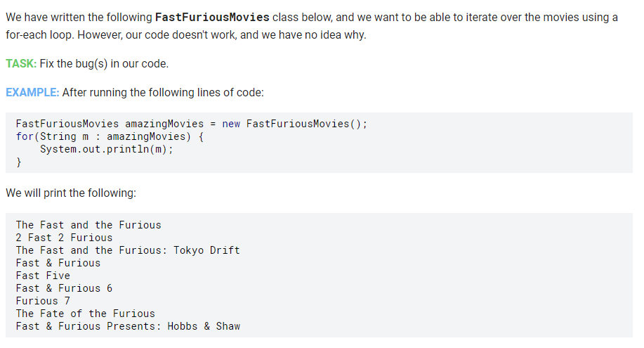Image resolution: width=644 pixels, height=348 pixels.
Task: Click the sentence beginning 'for-each loop. However'
Action: [186, 35]
